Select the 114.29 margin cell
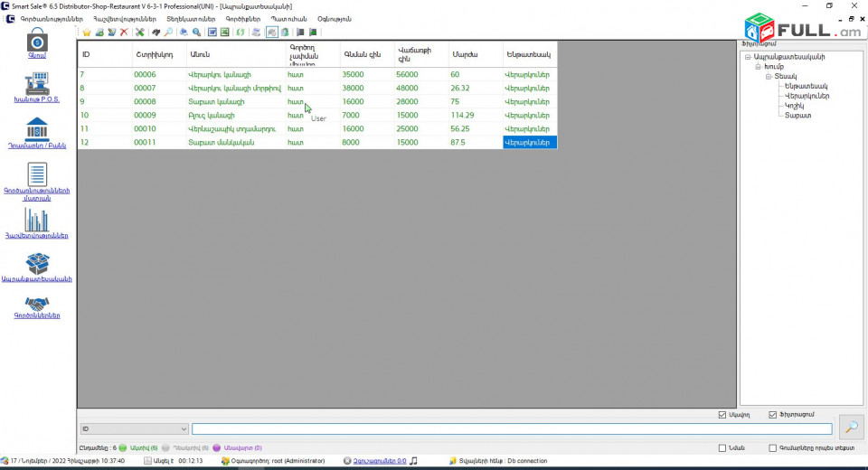868x470 pixels. [x=476, y=115]
